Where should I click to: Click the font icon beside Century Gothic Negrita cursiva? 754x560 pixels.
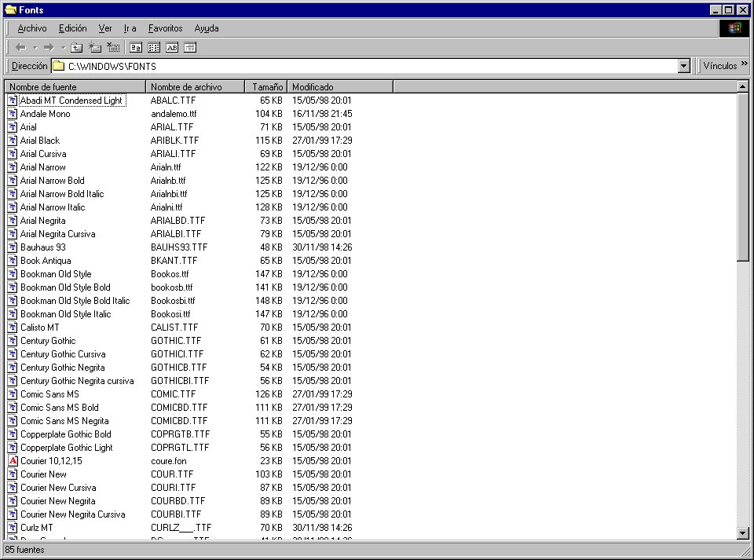pos(13,381)
